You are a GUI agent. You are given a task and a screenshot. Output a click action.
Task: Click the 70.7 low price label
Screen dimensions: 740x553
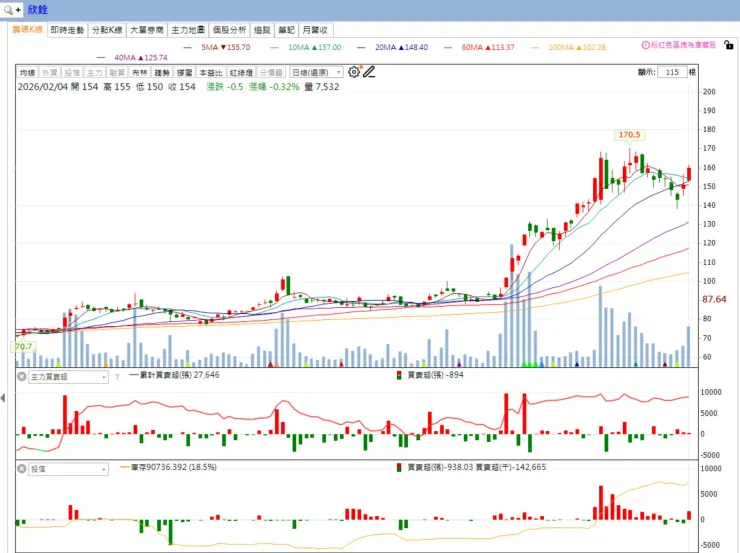coord(23,347)
